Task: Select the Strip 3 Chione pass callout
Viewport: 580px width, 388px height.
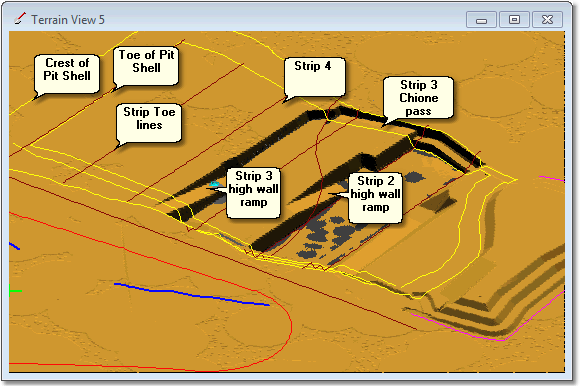Action: tap(418, 98)
